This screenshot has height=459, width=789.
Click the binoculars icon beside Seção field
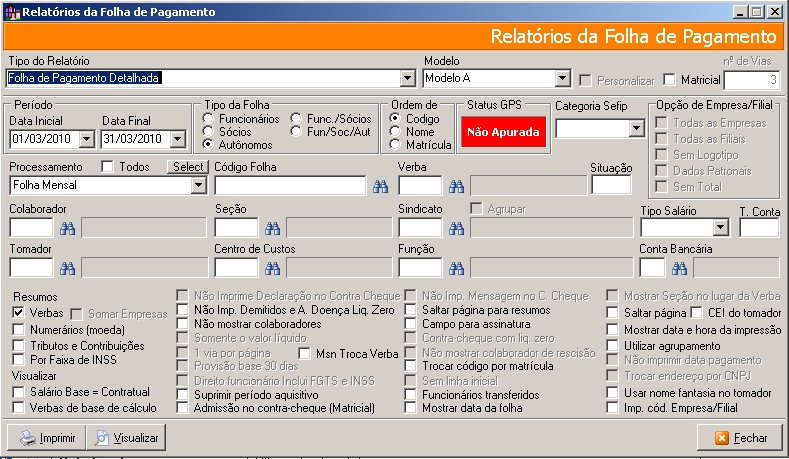click(x=273, y=229)
